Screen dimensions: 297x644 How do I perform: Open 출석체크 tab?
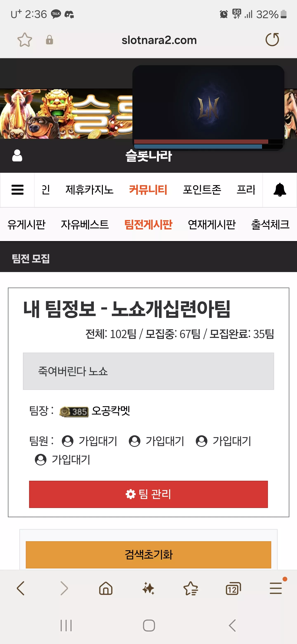[270, 224]
